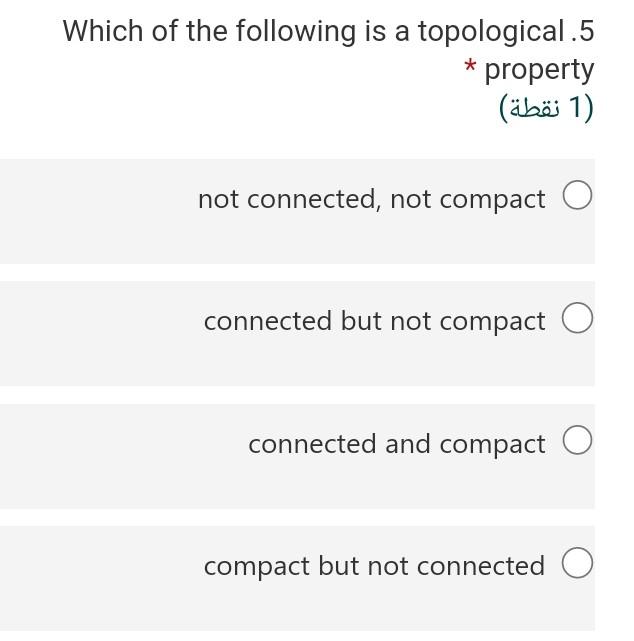This screenshot has width=634, height=641.
Task: Mark the 'connected and compact' radio option
Action: [577, 440]
